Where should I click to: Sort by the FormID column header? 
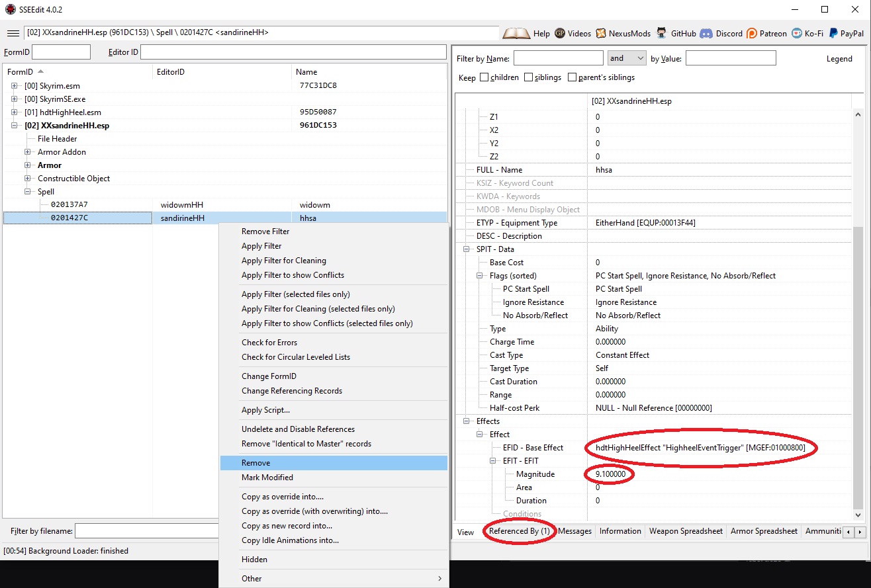(79, 71)
